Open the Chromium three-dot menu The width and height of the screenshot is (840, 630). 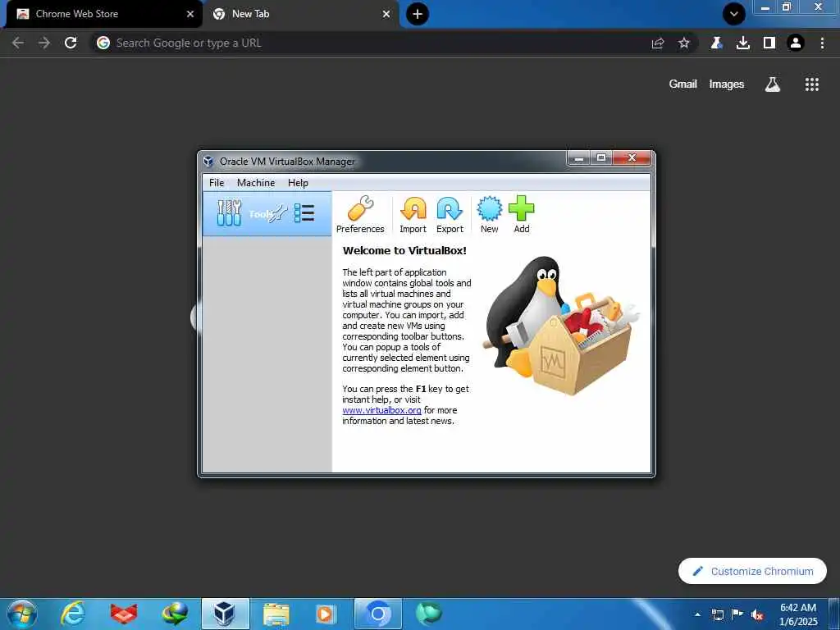pos(822,43)
